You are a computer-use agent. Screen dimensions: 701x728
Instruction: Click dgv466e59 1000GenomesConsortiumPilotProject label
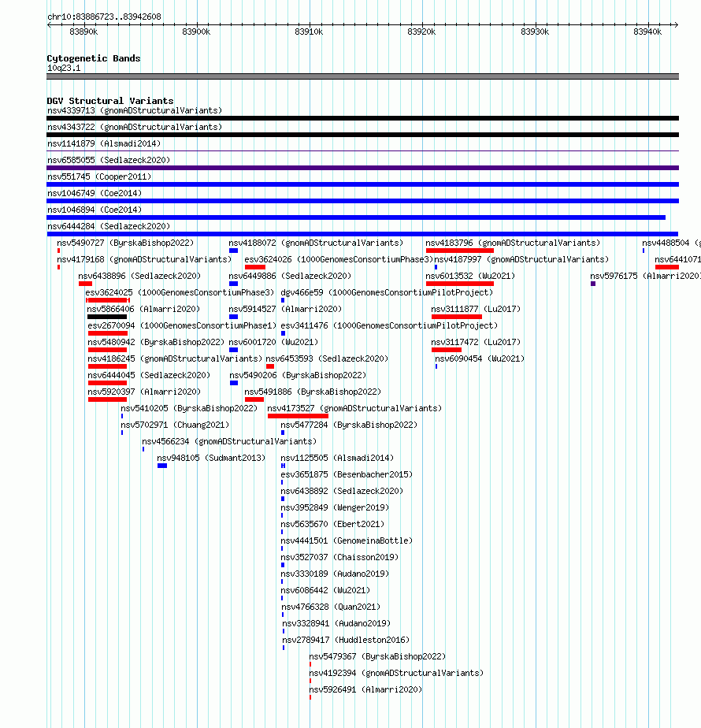click(x=387, y=292)
